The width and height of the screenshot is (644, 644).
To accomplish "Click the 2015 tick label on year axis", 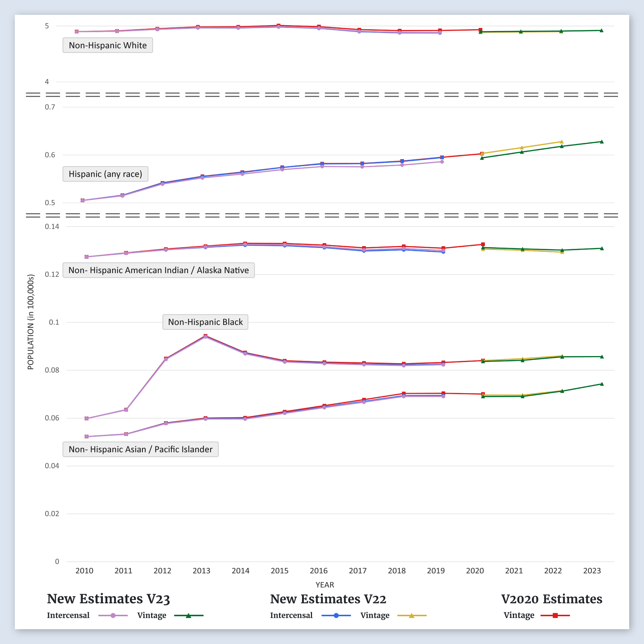I will (x=279, y=571).
